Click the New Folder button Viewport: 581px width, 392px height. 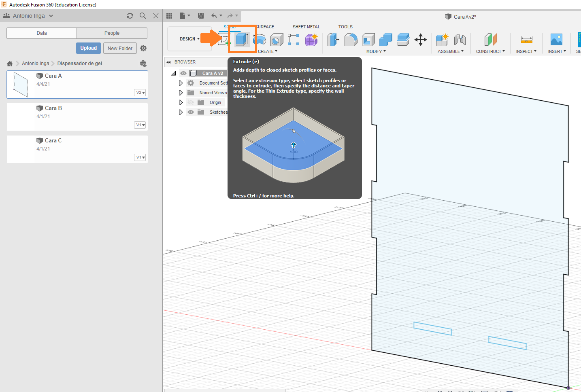(x=120, y=48)
